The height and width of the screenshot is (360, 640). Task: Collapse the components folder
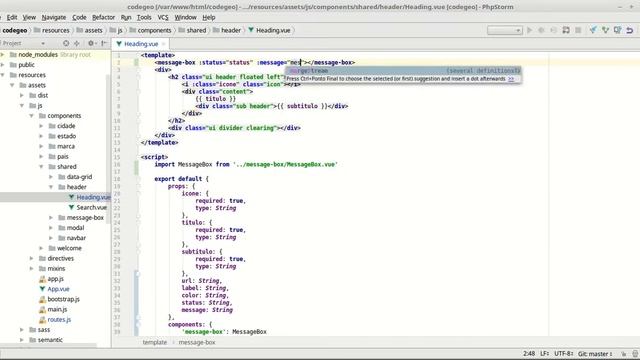point(32,116)
